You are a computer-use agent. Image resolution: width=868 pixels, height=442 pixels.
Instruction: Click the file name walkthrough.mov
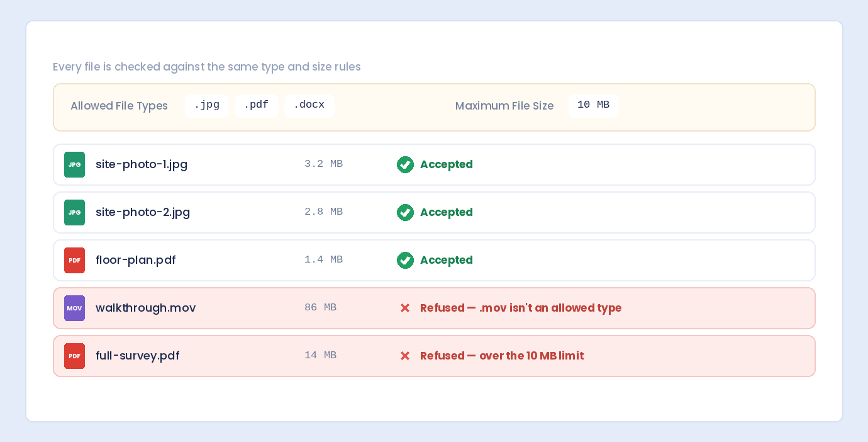146,308
